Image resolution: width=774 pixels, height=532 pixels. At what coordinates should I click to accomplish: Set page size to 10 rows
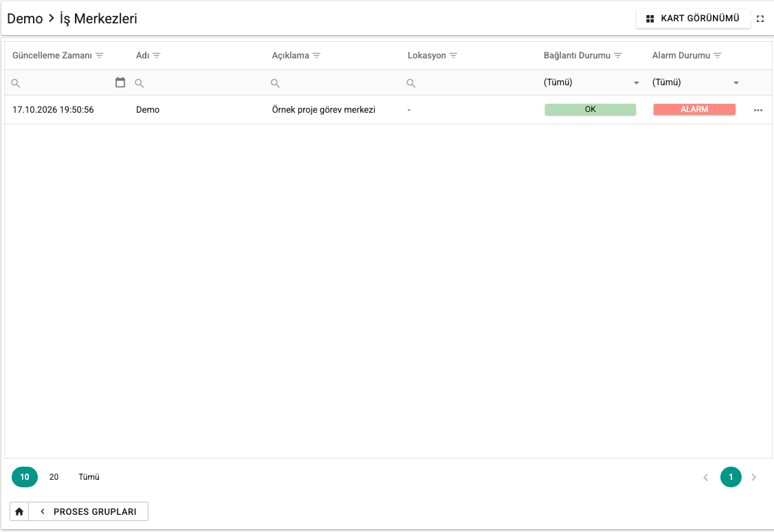[25, 477]
